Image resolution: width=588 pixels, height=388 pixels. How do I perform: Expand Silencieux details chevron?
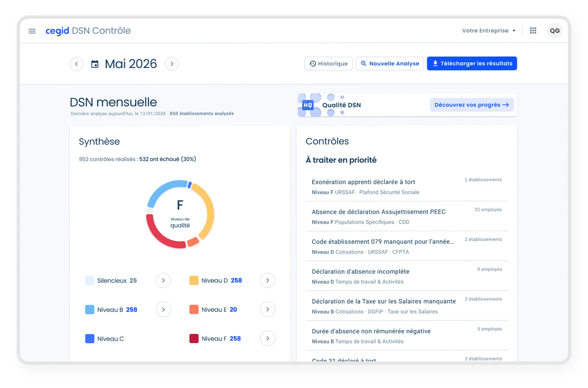pyautogui.click(x=163, y=281)
